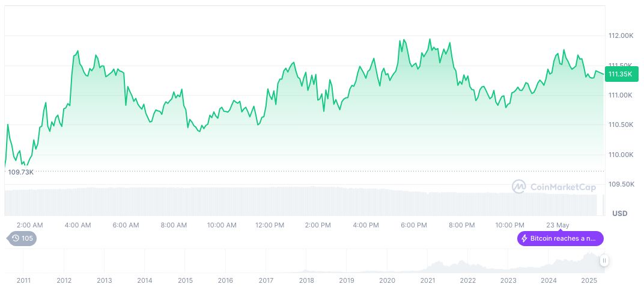Click the USD currency label
Screen dimensions: 644x287
pos(619,214)
